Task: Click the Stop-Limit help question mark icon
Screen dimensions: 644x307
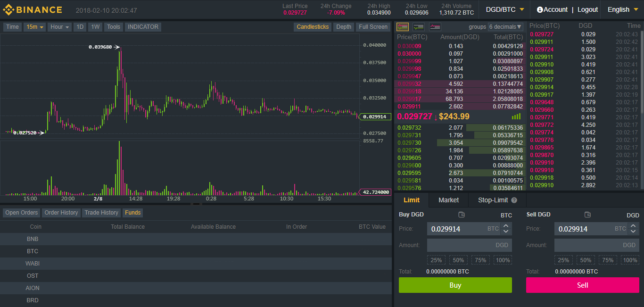Action: pos(514,200)
